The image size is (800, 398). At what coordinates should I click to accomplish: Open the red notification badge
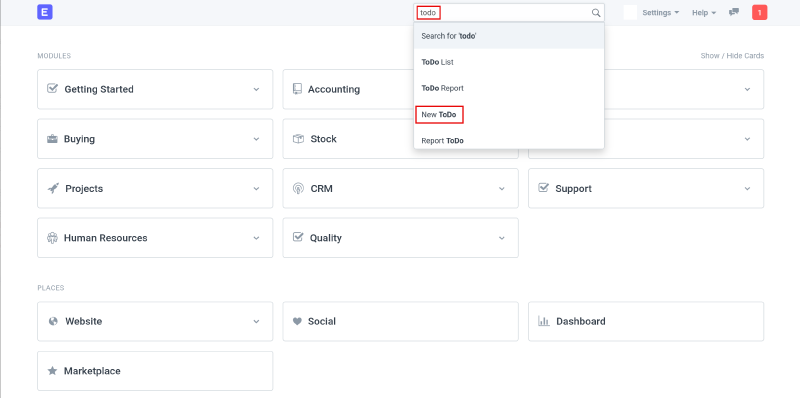760,13
